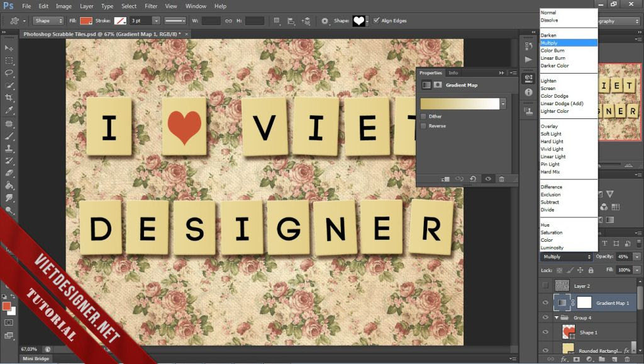
Task: Open Fill percentage dropdown arrow
Action: click(x=636, y=270)
